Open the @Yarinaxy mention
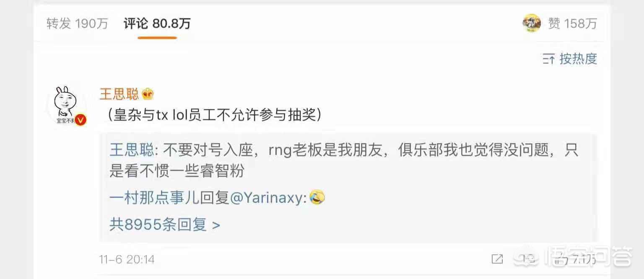This screenshot has height=279, width=644. (267, 198)
